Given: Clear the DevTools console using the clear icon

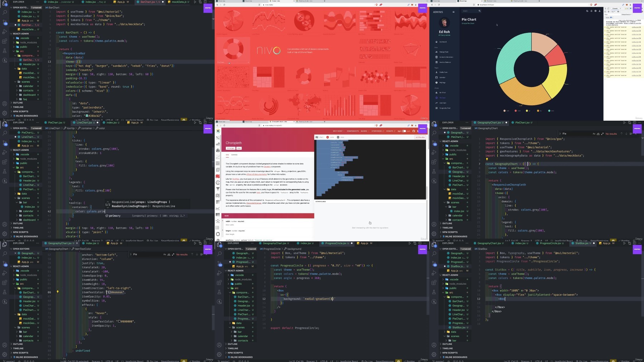Looking at the screenshot, I should coord(609,11).
